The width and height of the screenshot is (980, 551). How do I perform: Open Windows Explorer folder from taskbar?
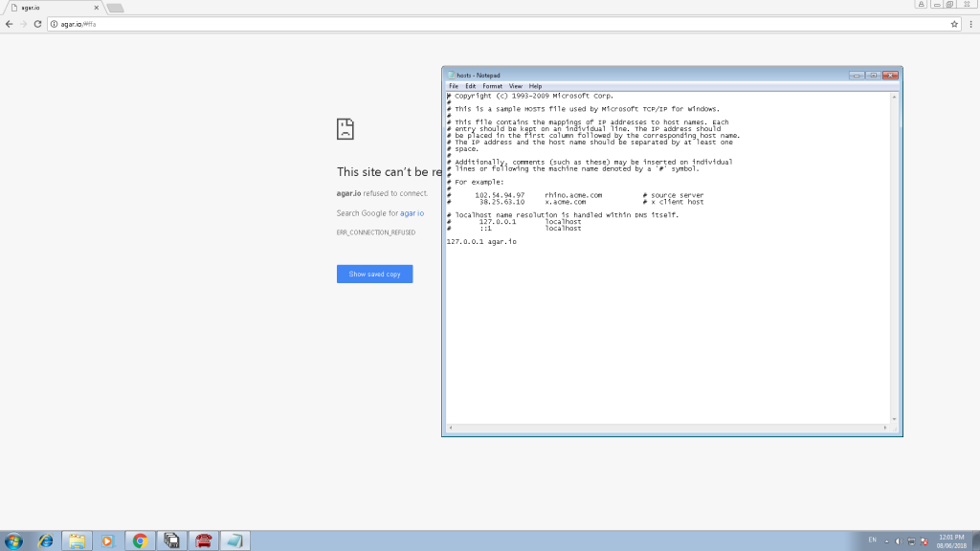pyautogui.click(x=77, y=541)
